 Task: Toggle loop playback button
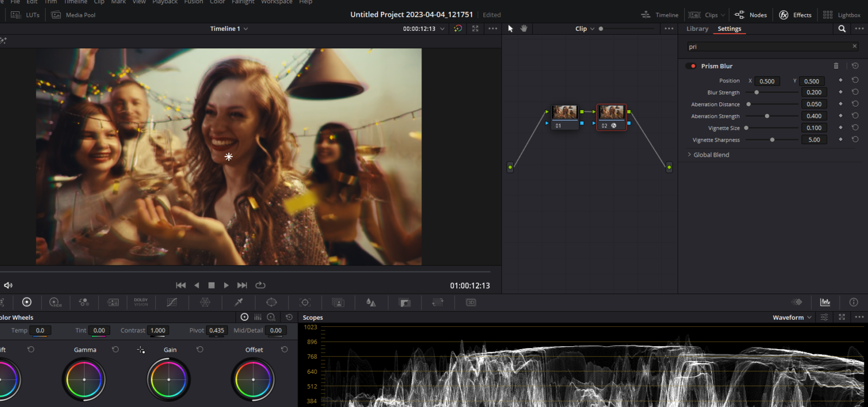pos(260,285)
